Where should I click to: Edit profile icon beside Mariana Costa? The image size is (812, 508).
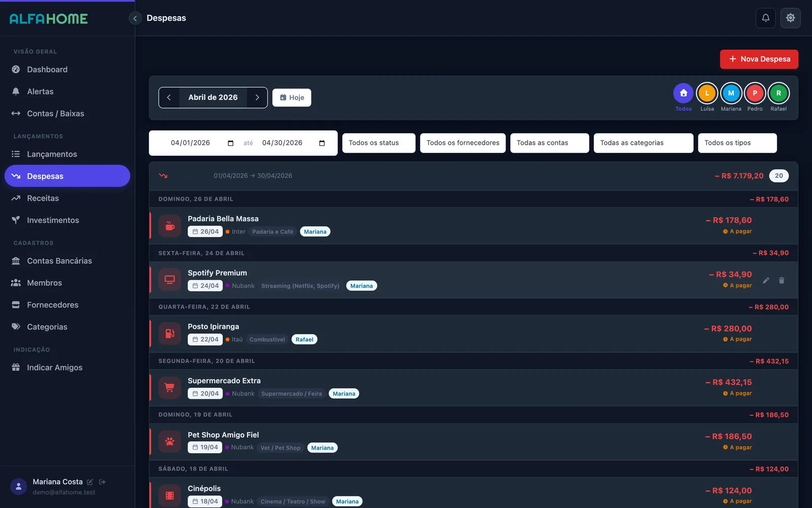tap(90, 482)
